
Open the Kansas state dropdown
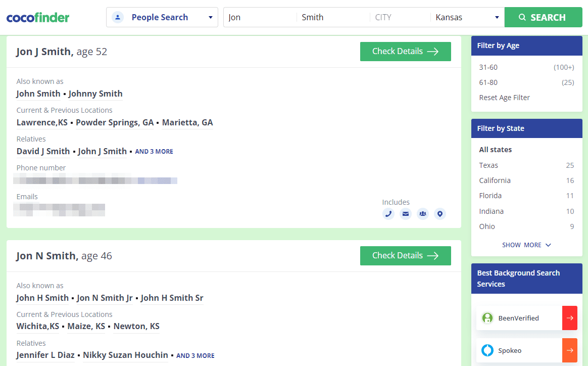[467, 17]
